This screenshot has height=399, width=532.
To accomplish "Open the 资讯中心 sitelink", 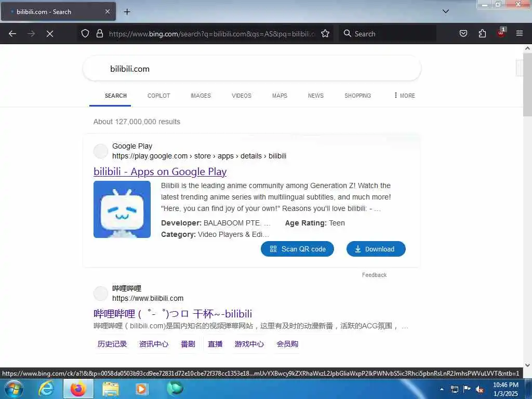I will [154, 344].
